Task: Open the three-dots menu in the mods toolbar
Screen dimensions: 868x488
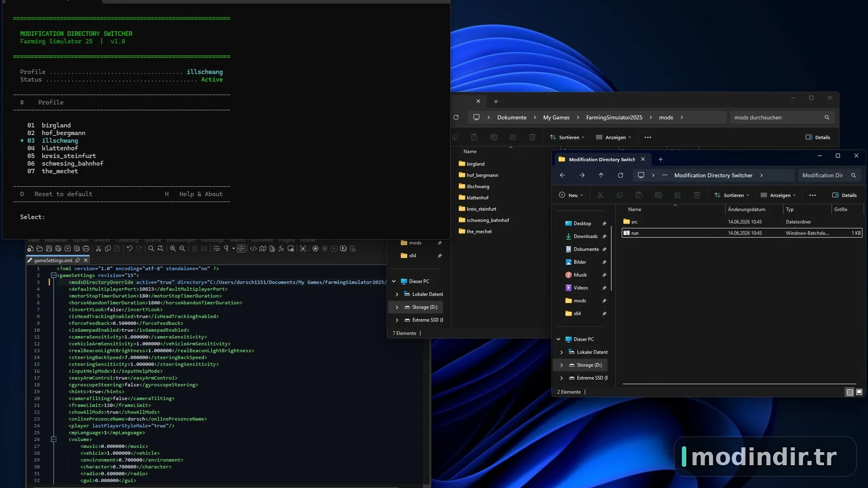Action: [x=648, y=137]
